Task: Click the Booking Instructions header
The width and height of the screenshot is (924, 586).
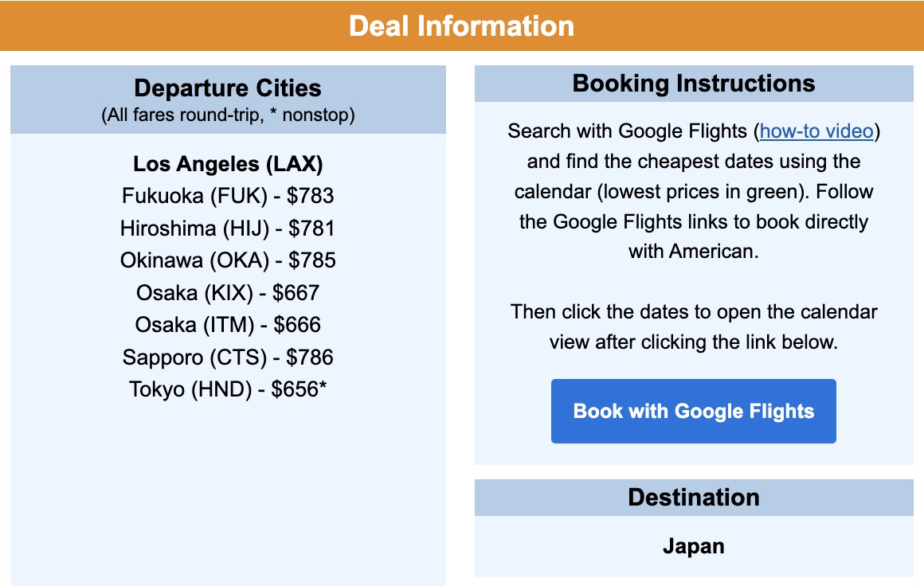Action: (693, 83)
